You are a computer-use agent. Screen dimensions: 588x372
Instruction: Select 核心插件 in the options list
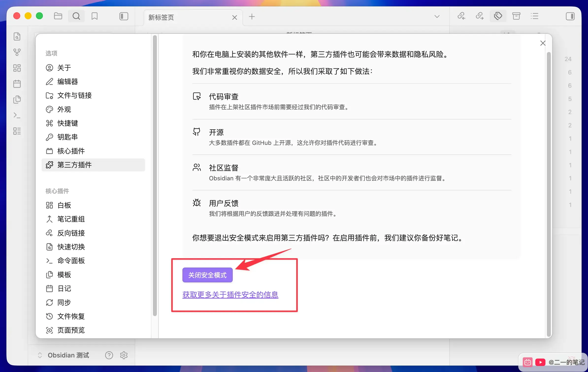[x=93, y=151]
